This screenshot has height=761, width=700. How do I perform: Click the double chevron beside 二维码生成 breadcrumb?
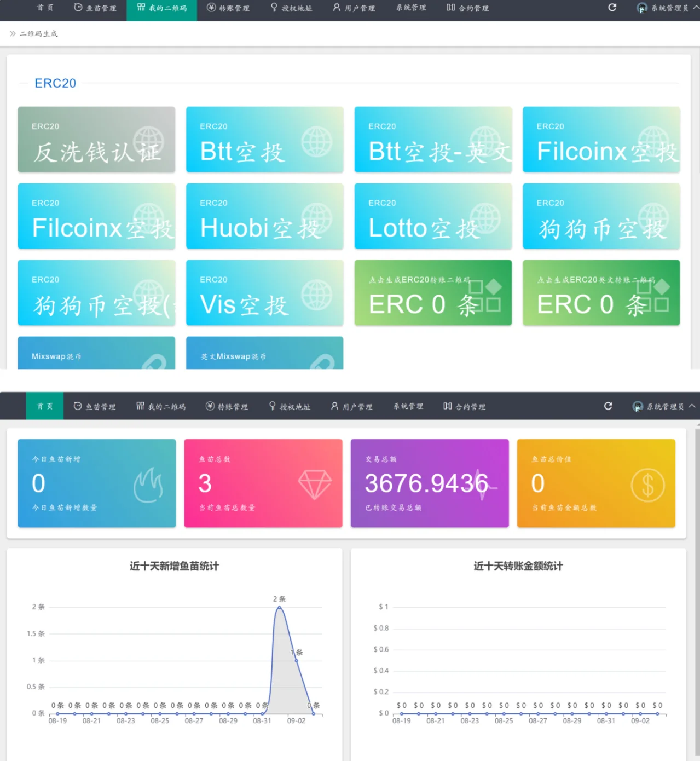[x=12, y=34]
